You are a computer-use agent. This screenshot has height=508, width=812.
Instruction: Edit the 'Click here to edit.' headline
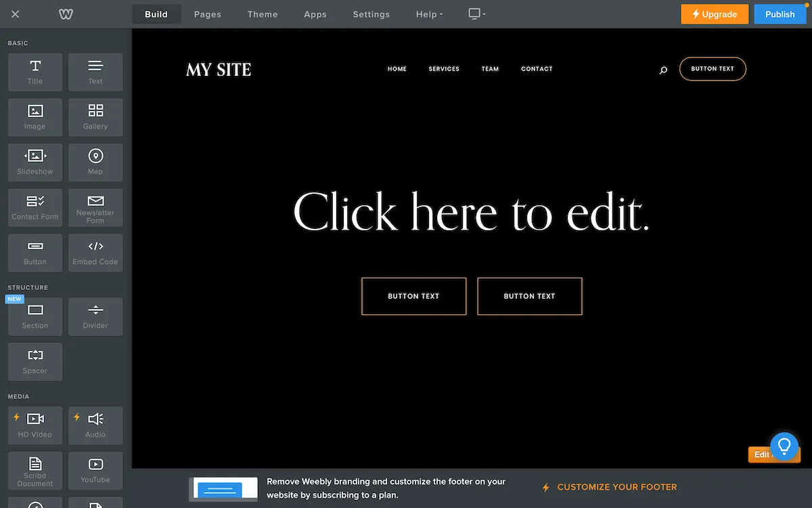tap(471, 212)
